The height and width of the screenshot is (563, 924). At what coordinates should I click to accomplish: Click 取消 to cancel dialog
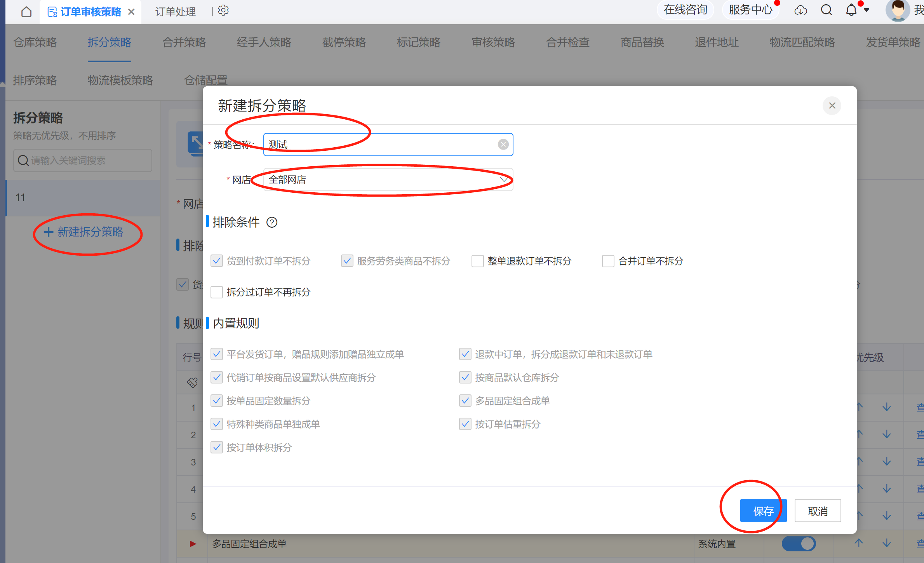pyautogui.click(x=818, y=511)
